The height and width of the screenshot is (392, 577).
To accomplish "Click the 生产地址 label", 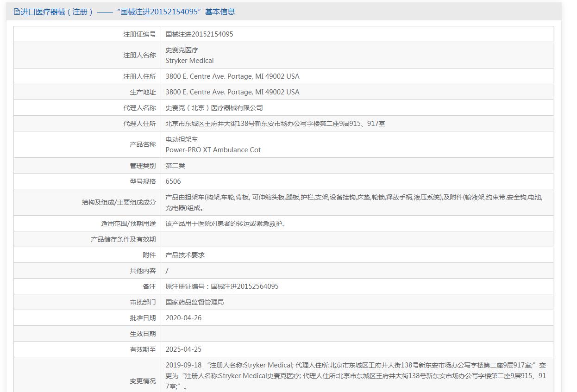I will click(143, 92).
